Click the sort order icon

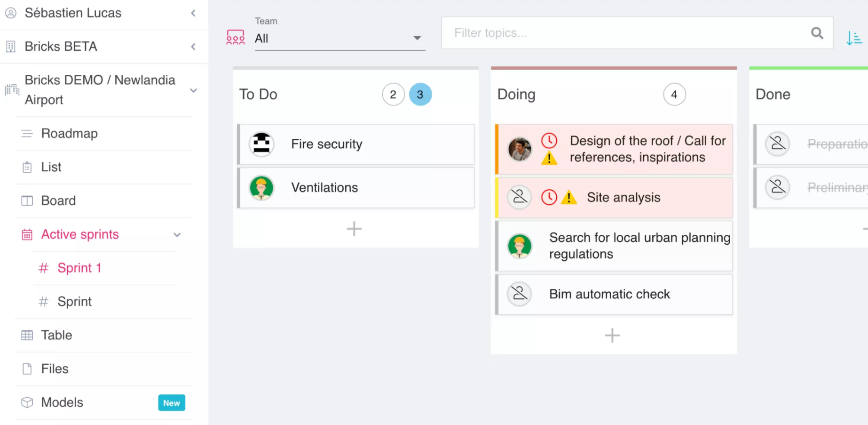pos(854,38)
